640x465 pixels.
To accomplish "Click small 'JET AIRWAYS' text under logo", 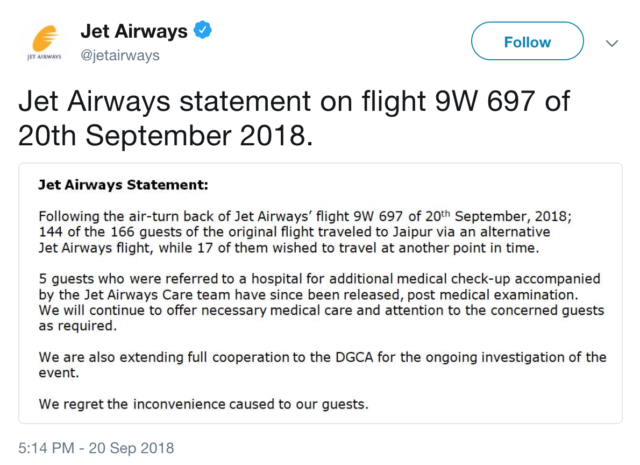I will click(44, 57).
